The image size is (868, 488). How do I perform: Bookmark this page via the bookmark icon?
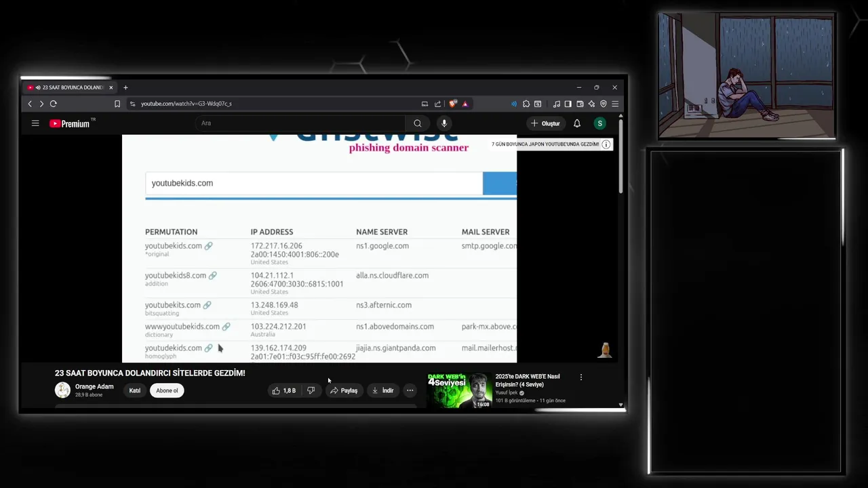tap(117, 104)
